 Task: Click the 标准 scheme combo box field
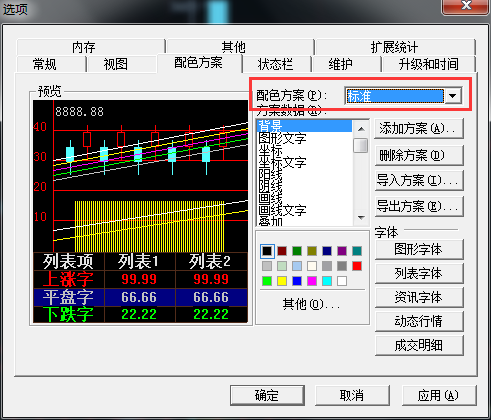[x=395, y=96]
